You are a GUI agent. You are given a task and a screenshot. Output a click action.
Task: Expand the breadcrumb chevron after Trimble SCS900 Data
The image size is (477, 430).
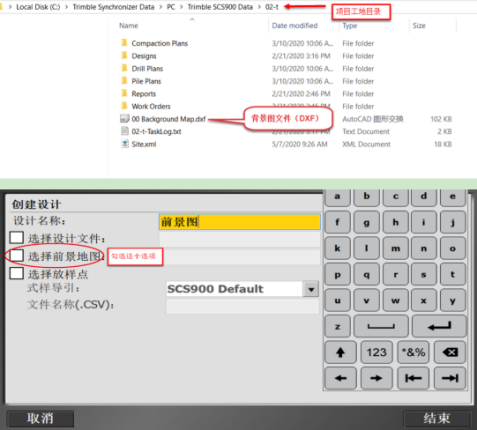pyautogui.click(x=259, y=7)
